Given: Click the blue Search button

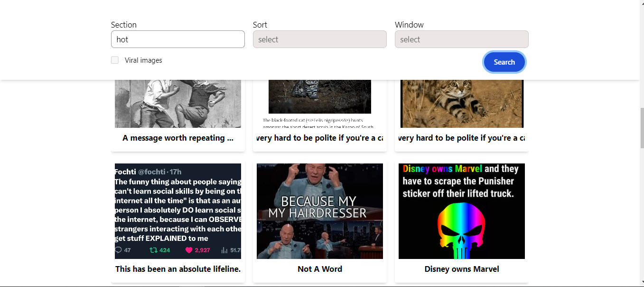Looking at the screenshot, I should pyautogui.click(x=504, y=62).
